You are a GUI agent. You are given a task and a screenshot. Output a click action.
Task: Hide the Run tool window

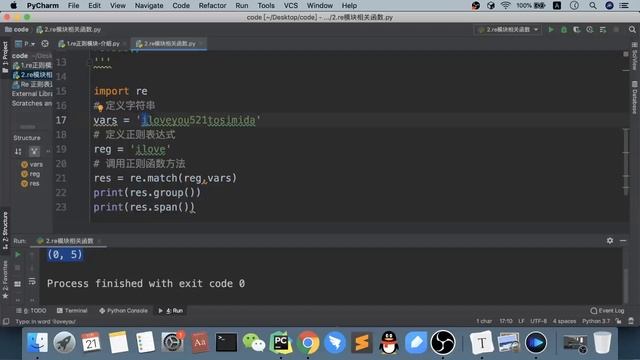[623, 241]
